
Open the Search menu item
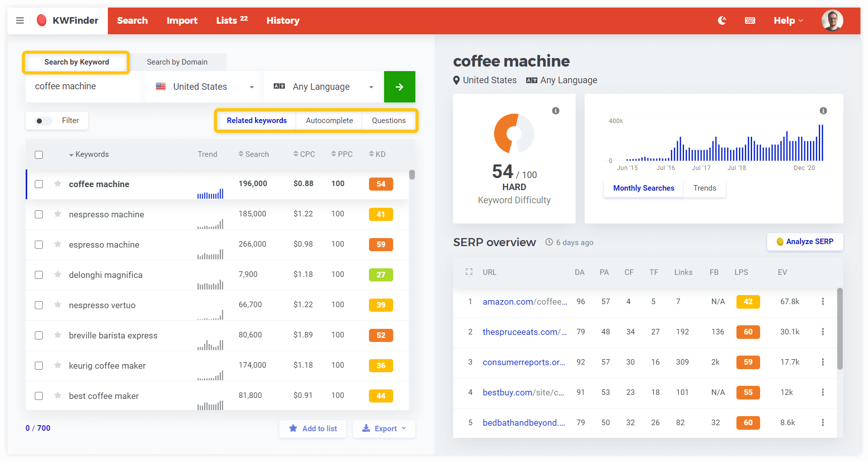tap(133, 21)
